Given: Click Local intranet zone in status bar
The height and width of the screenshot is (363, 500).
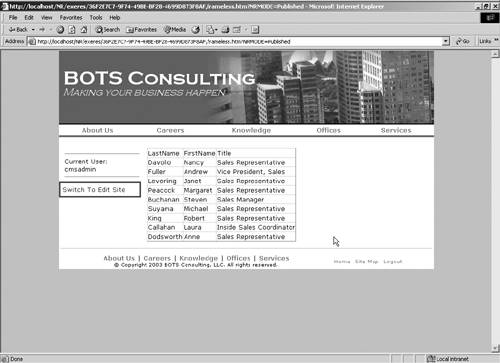Looking at the screenshot, I should pos(448,359).
